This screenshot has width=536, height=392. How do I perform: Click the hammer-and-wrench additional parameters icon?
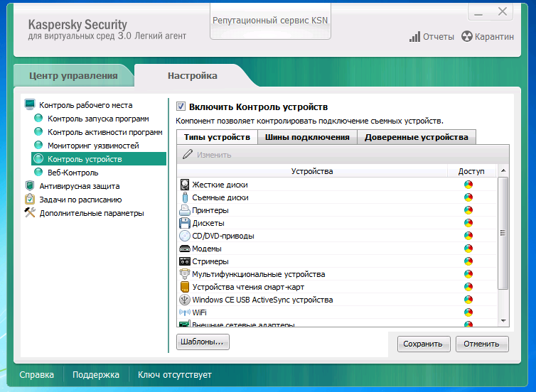30,212
